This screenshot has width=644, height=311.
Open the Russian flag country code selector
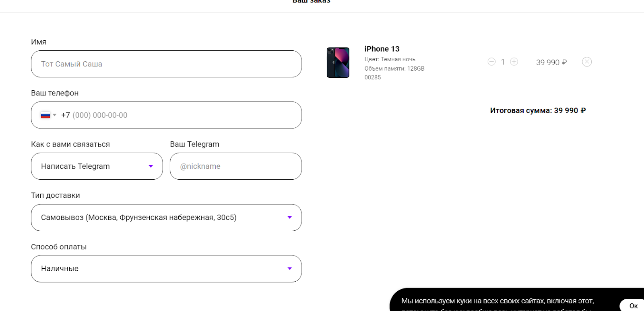click(48, 115)
